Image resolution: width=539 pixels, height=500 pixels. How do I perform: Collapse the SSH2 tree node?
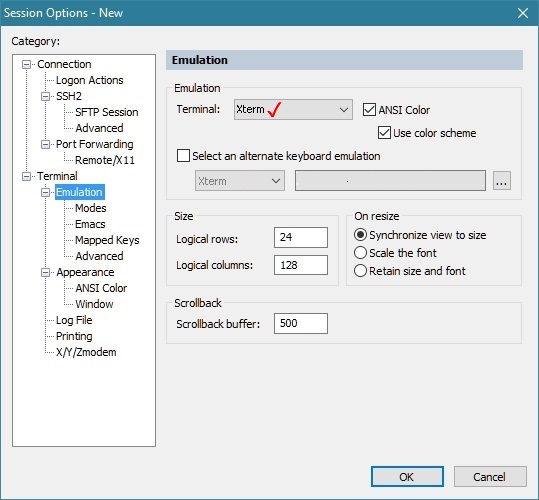(x=45, y=97)
